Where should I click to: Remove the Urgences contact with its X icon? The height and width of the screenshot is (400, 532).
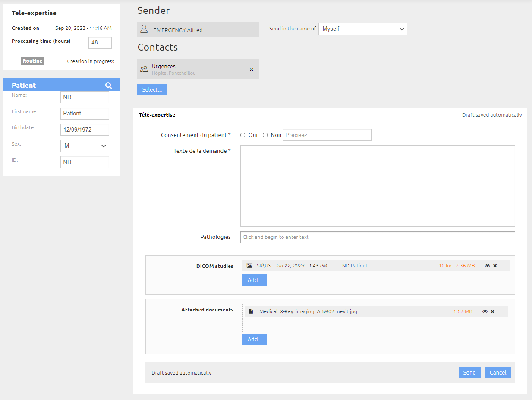[x=252, y=70]
